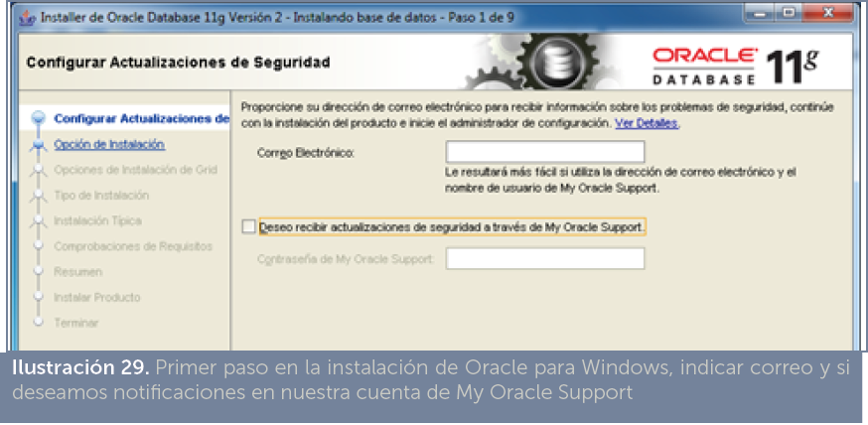Click the Opción de Instalación step bullet icon

[x=39, y=145]
